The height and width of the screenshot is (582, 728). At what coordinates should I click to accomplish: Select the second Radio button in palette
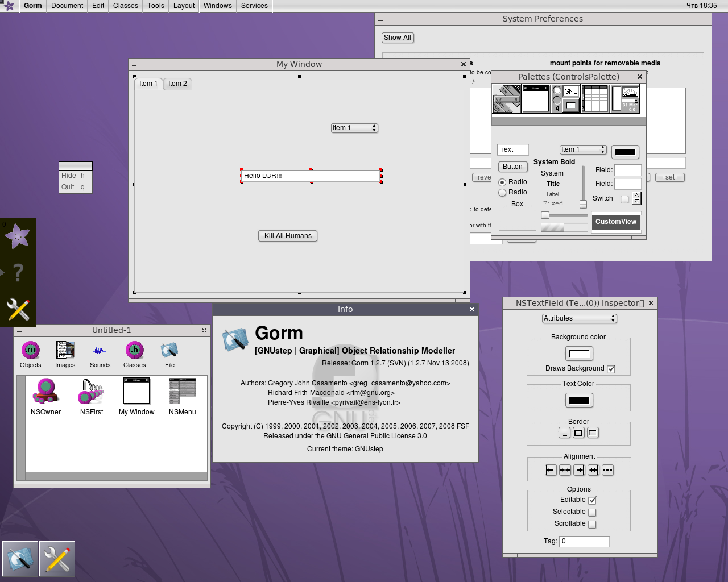[x=502, y=193]
